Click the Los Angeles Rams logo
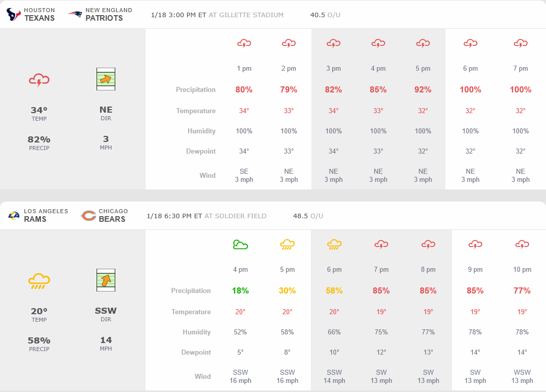 (14, 216)
